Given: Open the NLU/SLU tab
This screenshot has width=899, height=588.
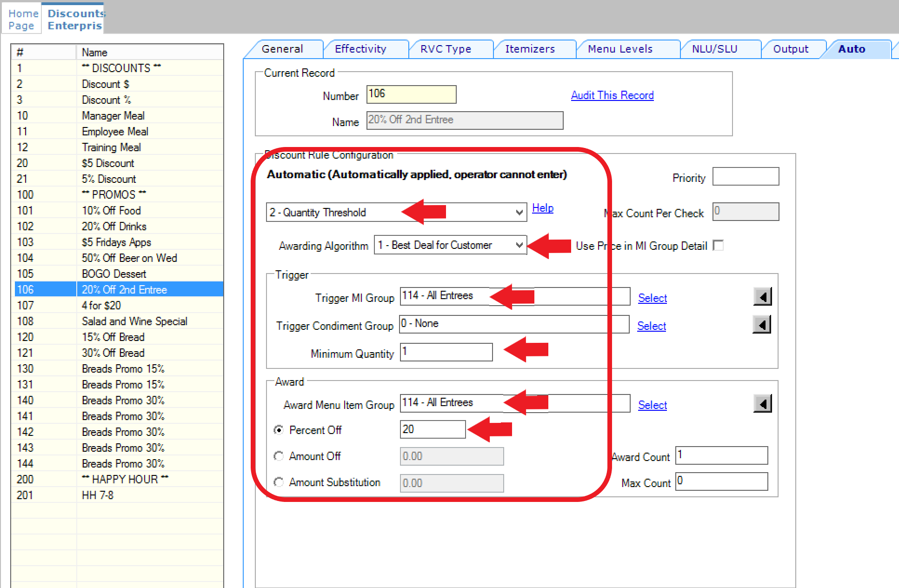Looking at the screenshot, I should coord(714,49).
